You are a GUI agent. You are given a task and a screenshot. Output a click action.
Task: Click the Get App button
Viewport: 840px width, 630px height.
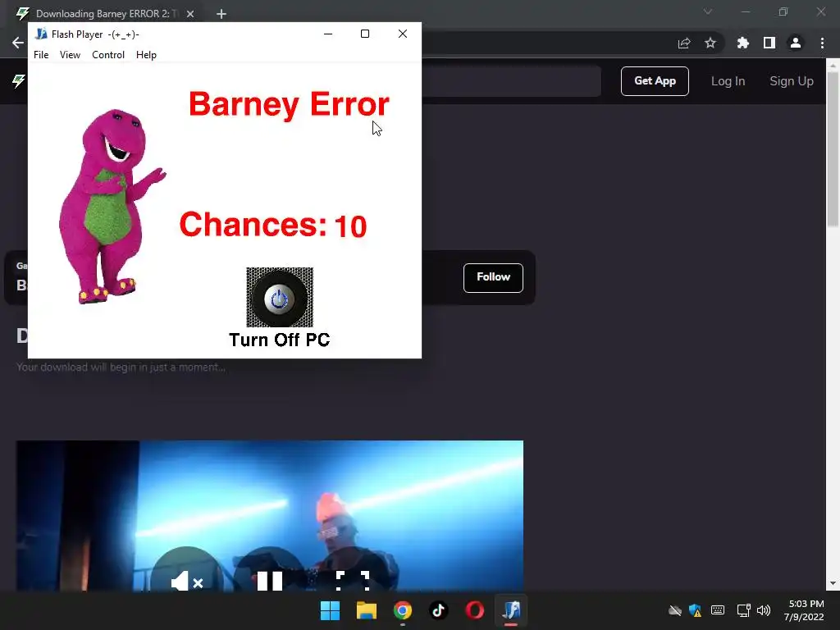click(655, 81)
